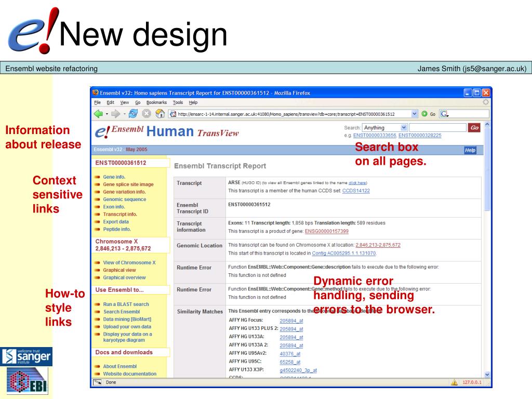Click the scrollbar up arrow
Screen dimensions: 532x399
pos(487,124)
